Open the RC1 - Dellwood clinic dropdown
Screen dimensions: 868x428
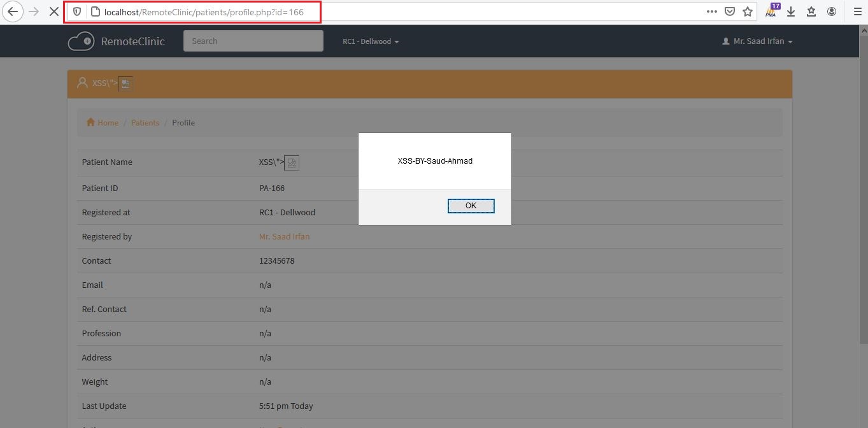[x=371, y=41]
